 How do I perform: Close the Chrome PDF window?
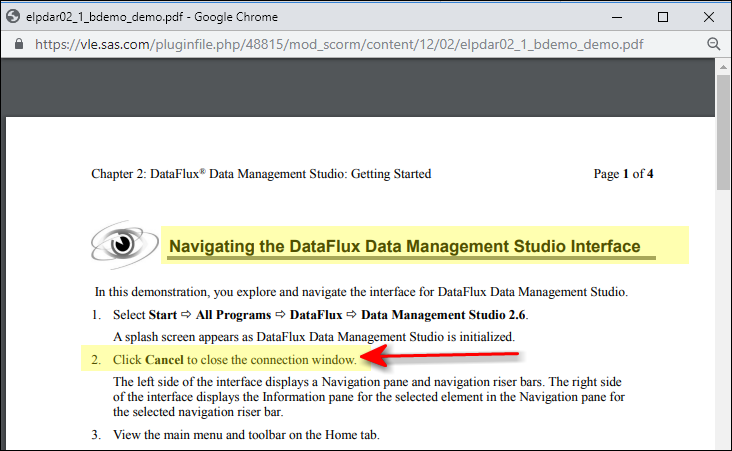pos(708,17)
